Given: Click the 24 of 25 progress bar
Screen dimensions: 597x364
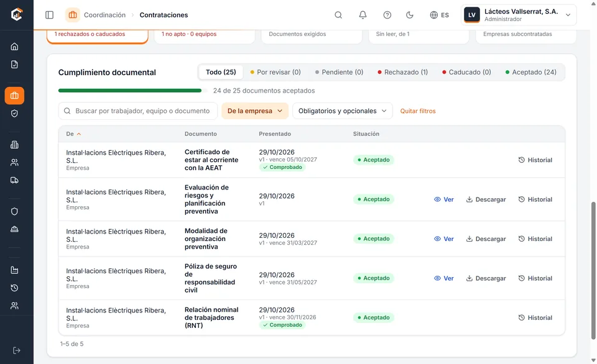Looking at the screenshot, I should (133, 91).
